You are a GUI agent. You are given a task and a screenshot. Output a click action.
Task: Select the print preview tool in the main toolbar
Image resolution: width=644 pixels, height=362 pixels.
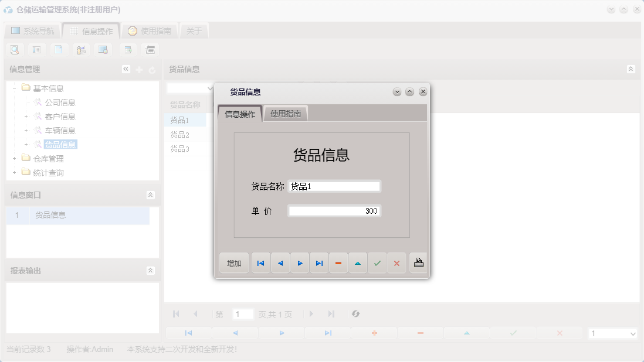pyautogui.click(x=14, y=50)
